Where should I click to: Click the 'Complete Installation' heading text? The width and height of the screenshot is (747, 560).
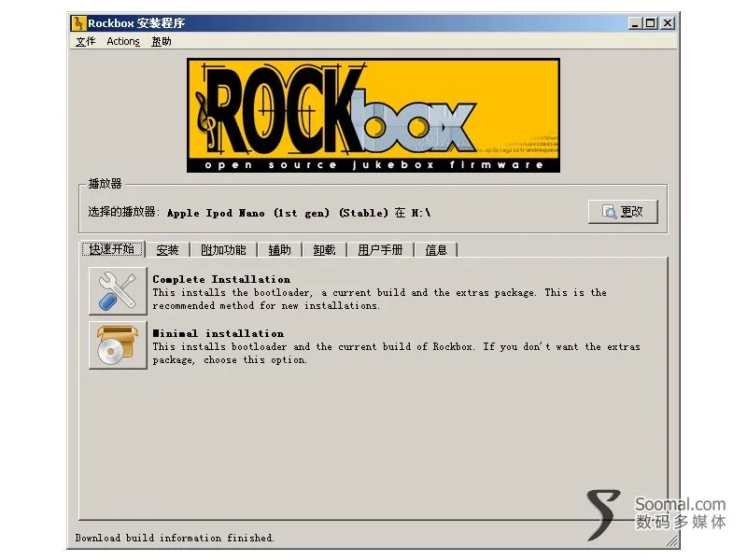pyautogui.click(x=221, y=279)
